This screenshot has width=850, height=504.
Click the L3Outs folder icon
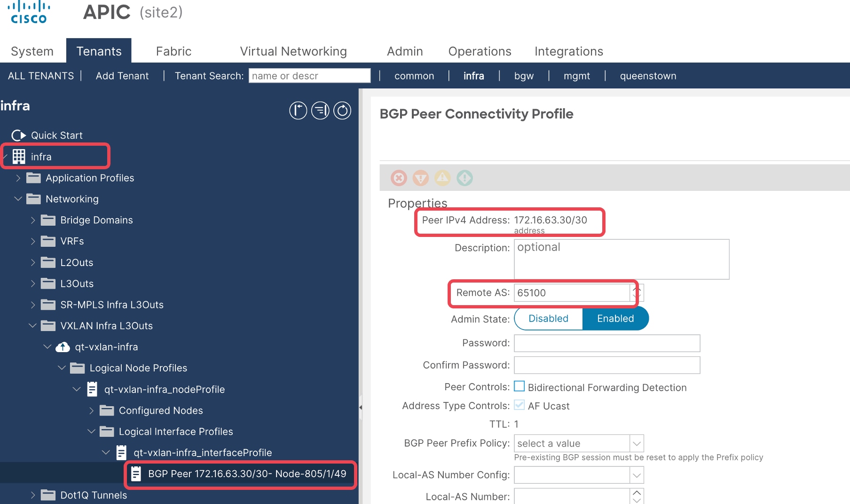click(48, 283)
